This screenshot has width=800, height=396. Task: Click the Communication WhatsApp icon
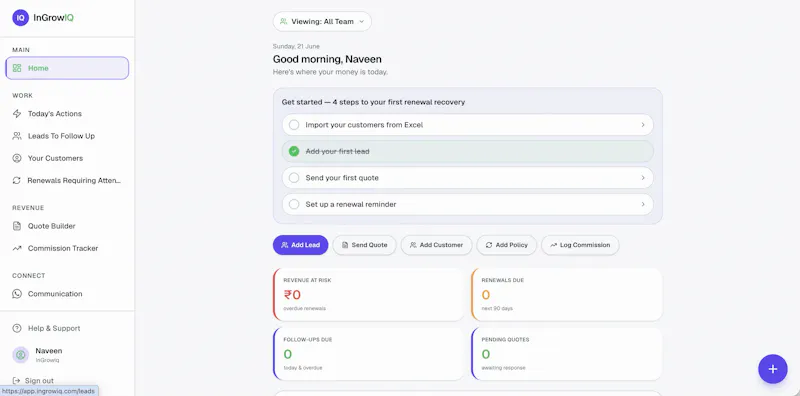(17, 293)
